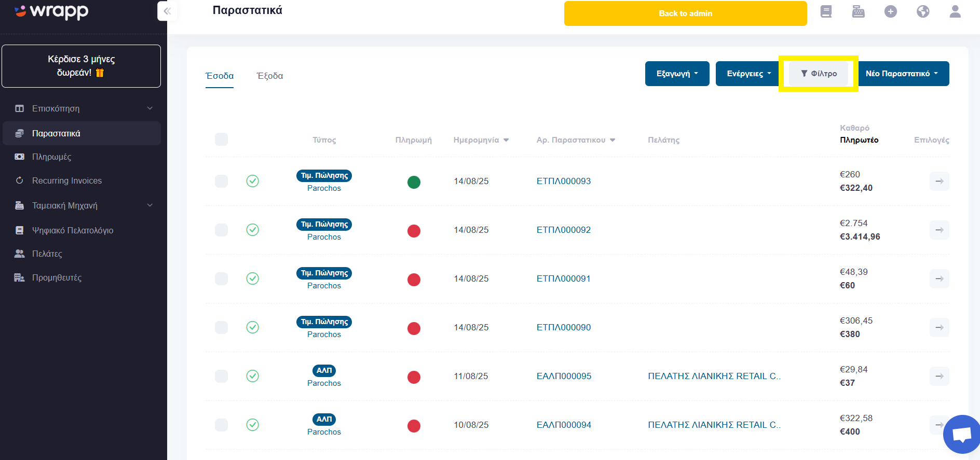Switch to the Έξοδα tab
The image size is (980, 460).
click(x=270, y=76)
